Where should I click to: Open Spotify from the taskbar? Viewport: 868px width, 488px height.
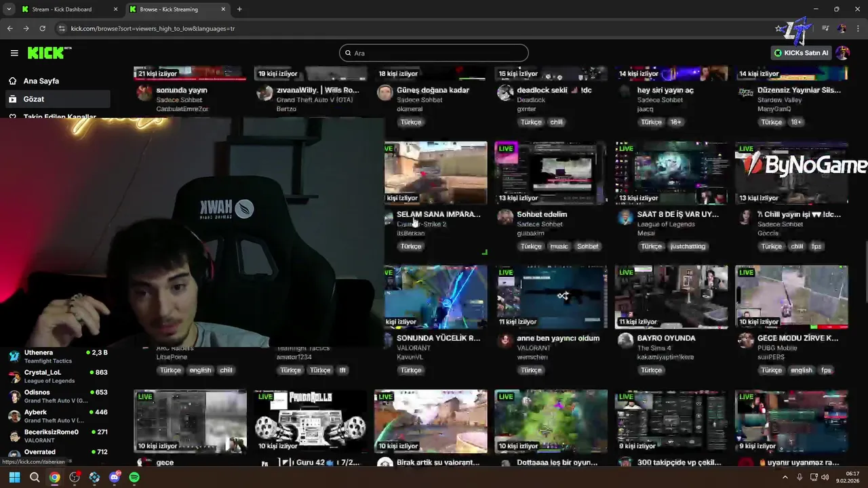coord(134,477)
